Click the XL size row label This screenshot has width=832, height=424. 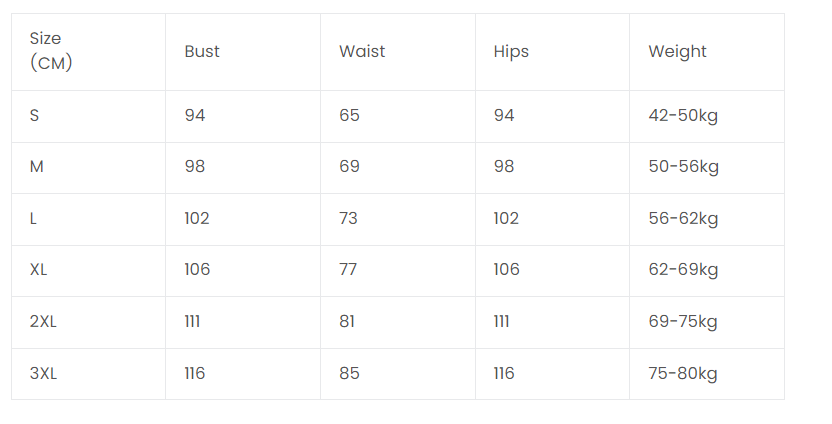pos(39,270)
